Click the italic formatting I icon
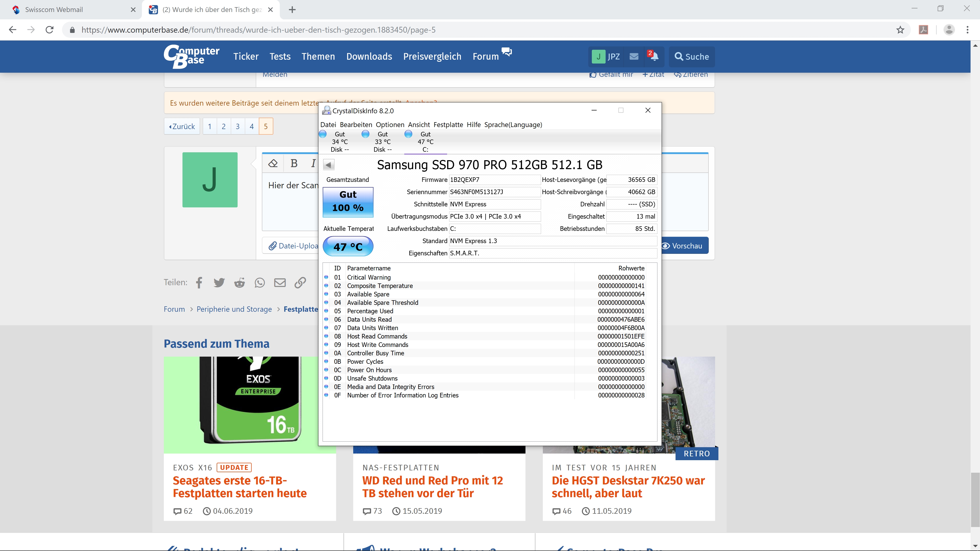 tap(314, 164)
